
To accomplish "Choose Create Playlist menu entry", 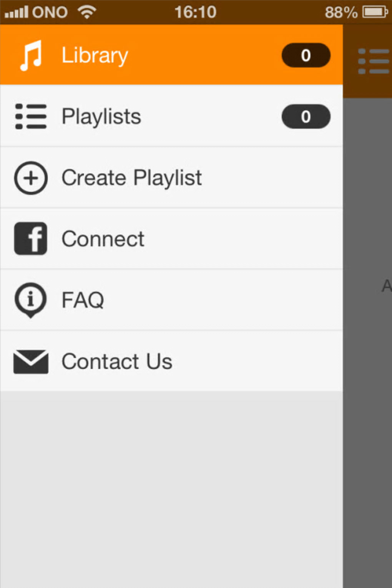I will pyautogui.click(x=132, y=178).
